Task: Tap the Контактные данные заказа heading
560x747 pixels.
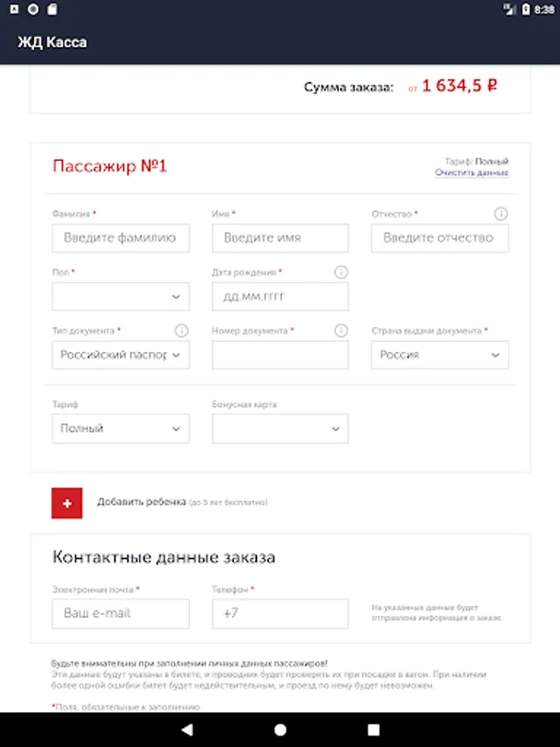Action: pyautogui.click(x=163, y=558)
